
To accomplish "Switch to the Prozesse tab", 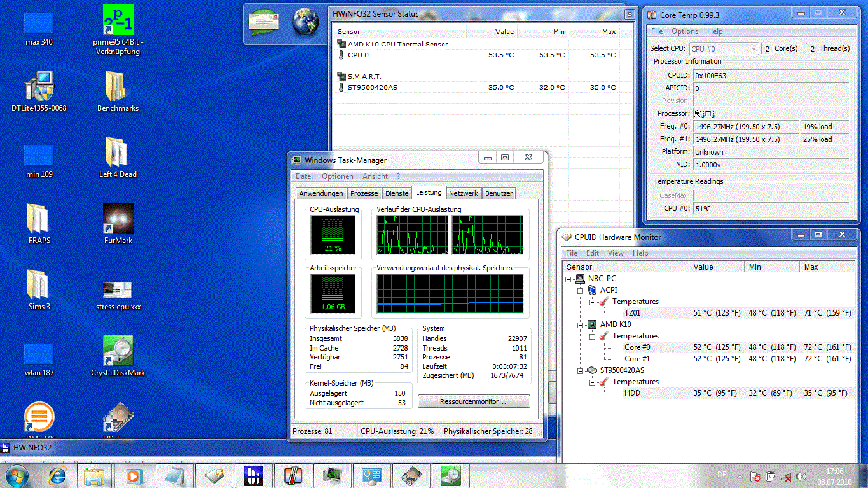I will 364,193.
